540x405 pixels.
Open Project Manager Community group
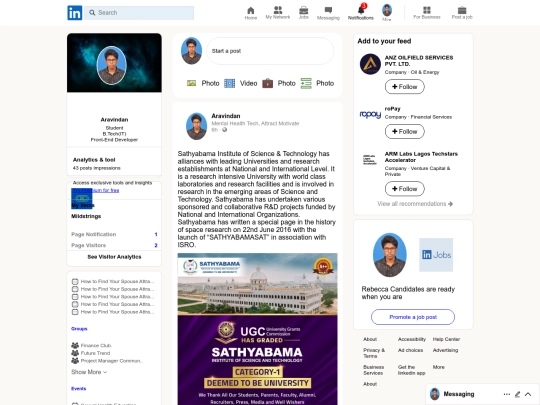click(106, 361)
